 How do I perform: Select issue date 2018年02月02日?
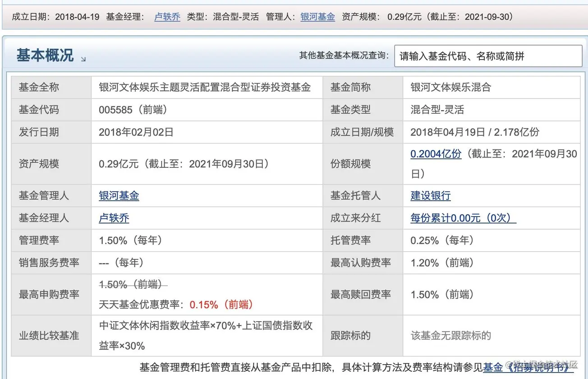coord(136,132)
